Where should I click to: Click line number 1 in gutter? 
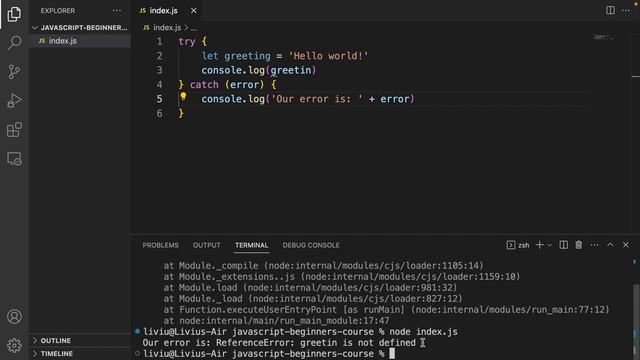159,42
